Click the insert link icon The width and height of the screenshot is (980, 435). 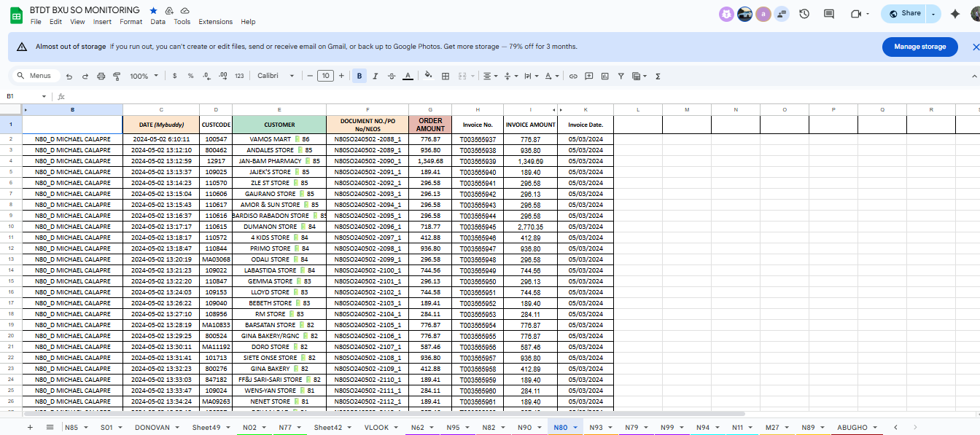tap(573, 76)
